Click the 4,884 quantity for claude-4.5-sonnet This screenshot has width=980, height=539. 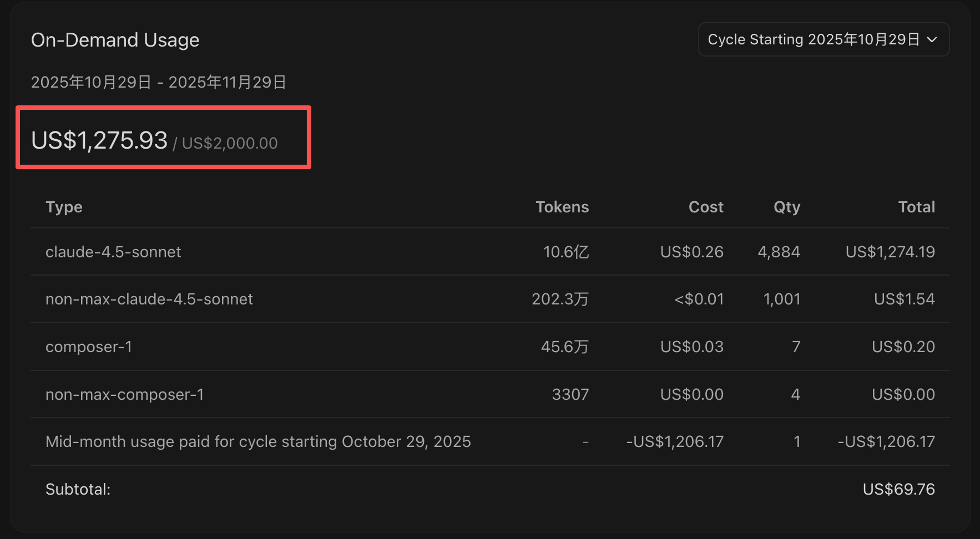click(779, 252)
